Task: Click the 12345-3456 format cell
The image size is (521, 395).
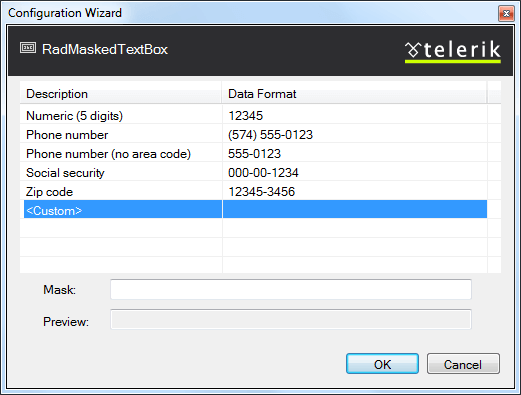Action: (262, 192)
